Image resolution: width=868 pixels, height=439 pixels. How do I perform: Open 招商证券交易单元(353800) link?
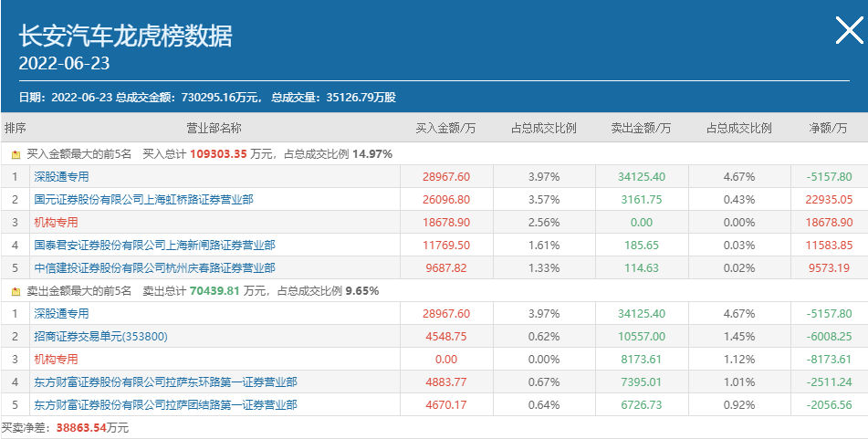(100, 337)
